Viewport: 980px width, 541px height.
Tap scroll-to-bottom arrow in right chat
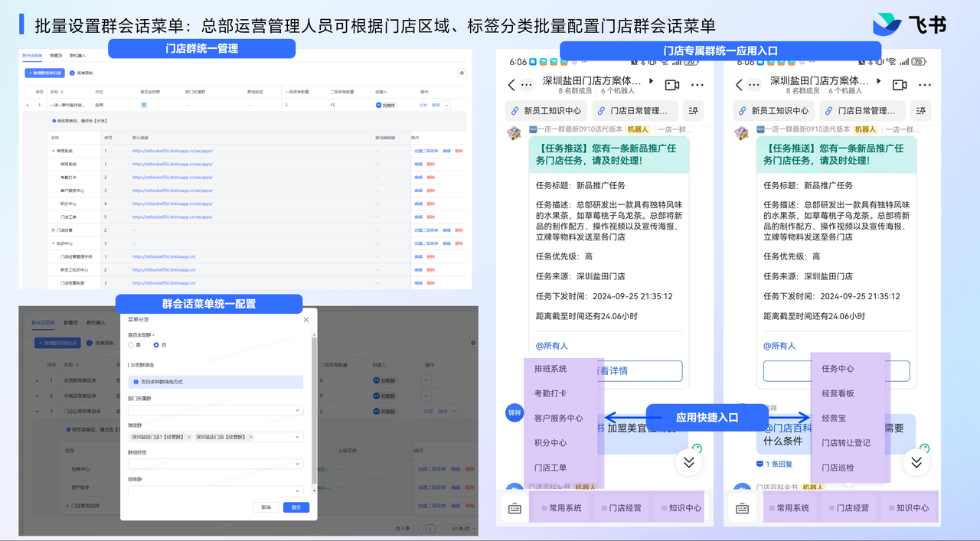[916, 462]
